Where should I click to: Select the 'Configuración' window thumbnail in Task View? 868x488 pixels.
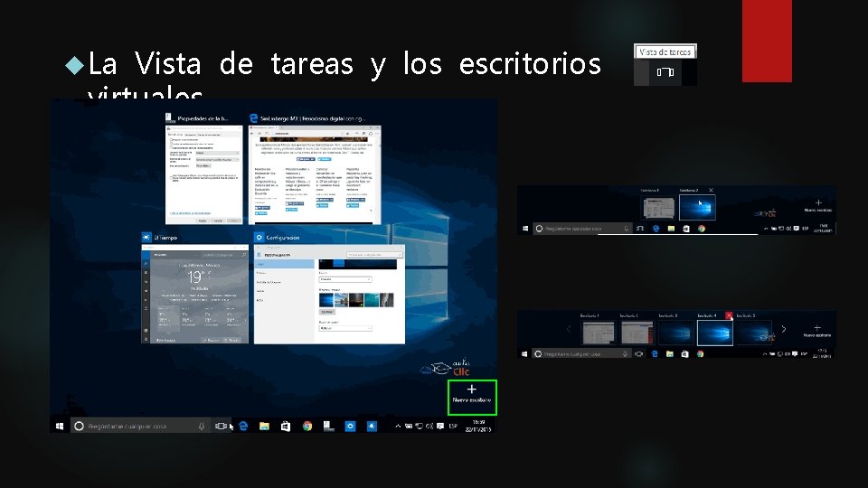coord(329,295)
